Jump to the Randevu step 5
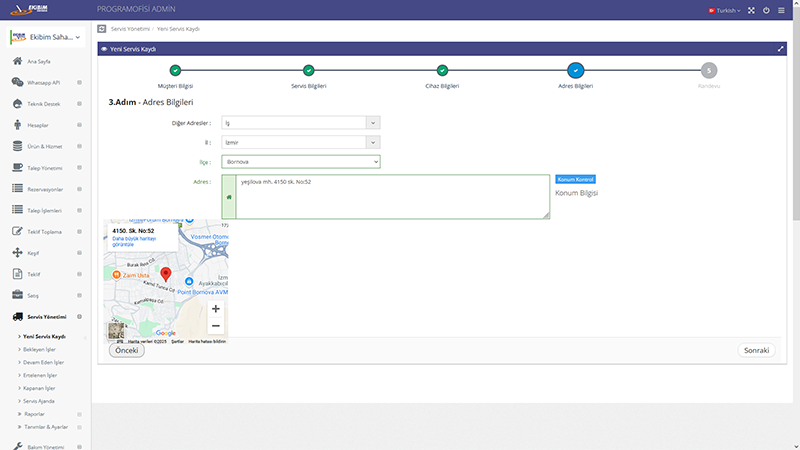Image resolution: width=800 pixels, height=450 pixels. (708, 71)
